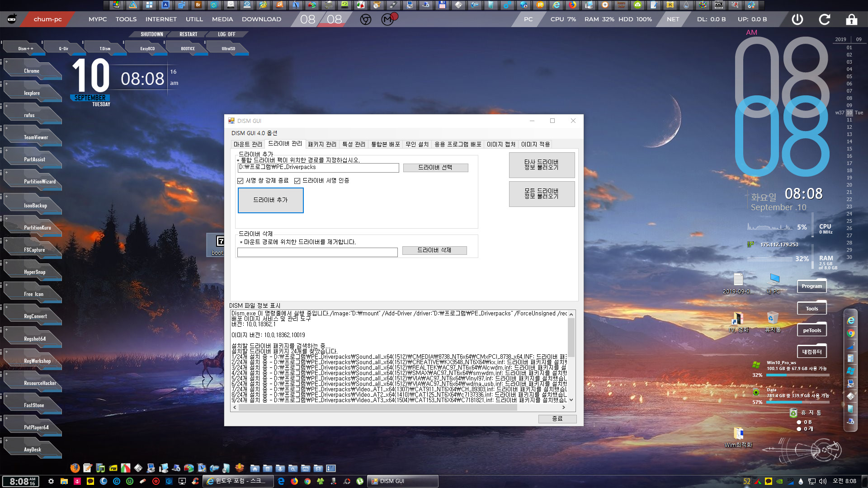The height and width of the screenshot is (488, 868).
Task: Click the DISM GUI taskbar button
Action: (402, 481)
